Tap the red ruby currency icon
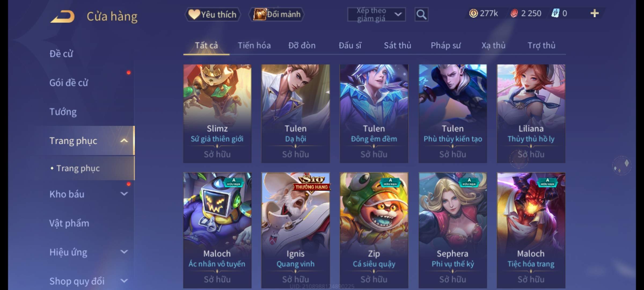This screenshot has height=290, width=644. click(514, 13)
